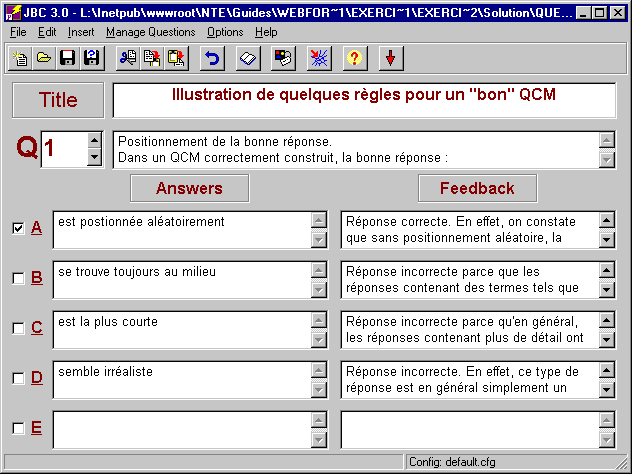Uncheck answer A as correct
Viewport: 632px width, 474px height.
(x=18, y=228)
